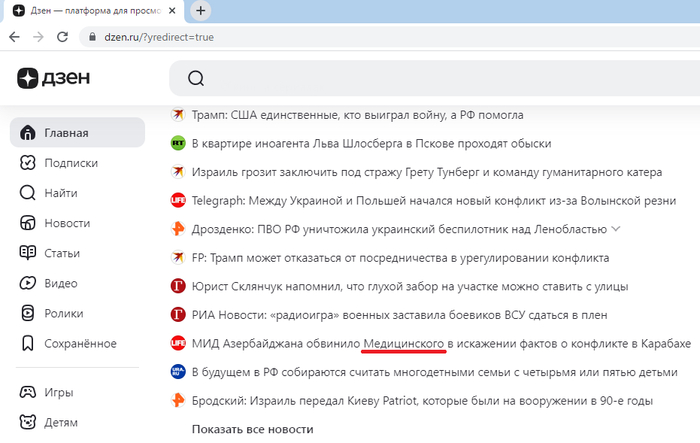
Task: Click the dzen.ru address bar URL
Action: 159,37
